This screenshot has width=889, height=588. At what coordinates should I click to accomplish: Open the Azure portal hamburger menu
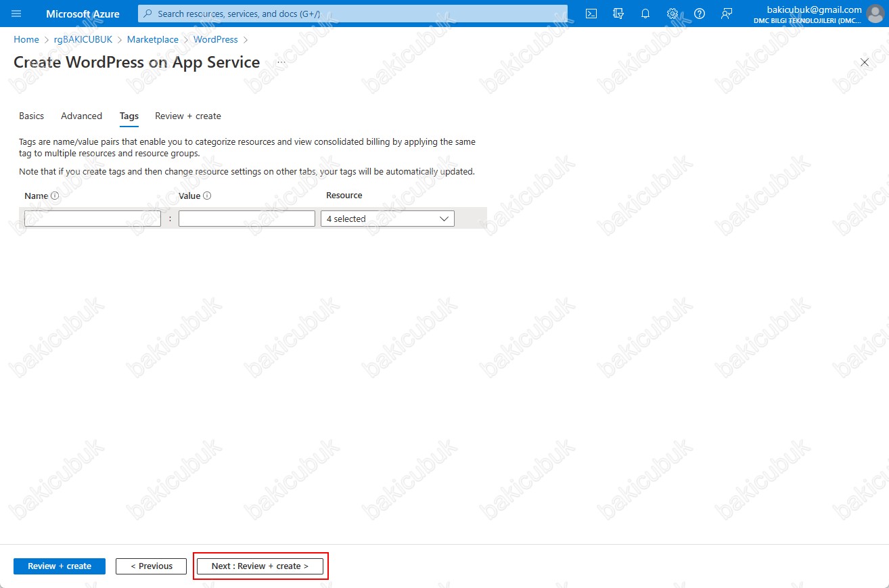tap(17, 14)
